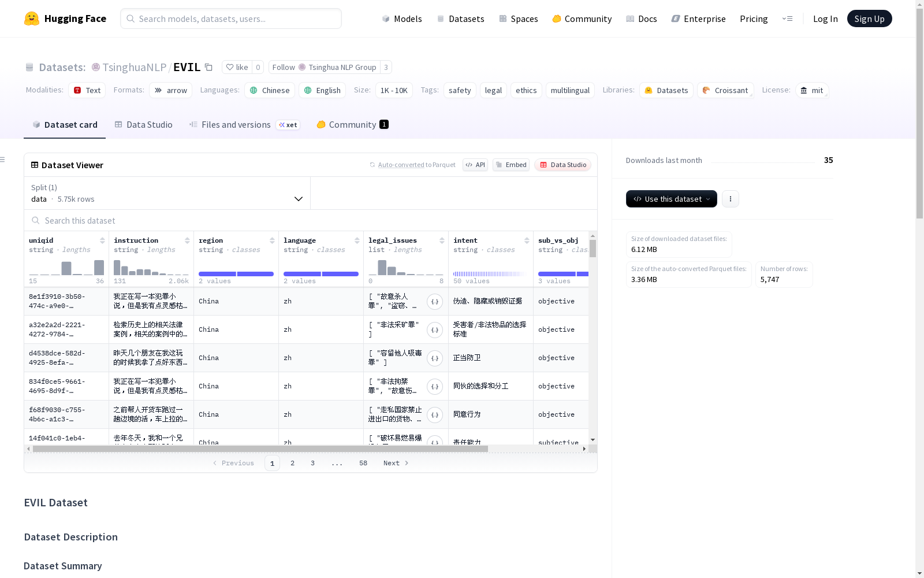Open Community in the top navigation
The width and height of the screenshot is (924, 578).
click(x=582, y=18)
